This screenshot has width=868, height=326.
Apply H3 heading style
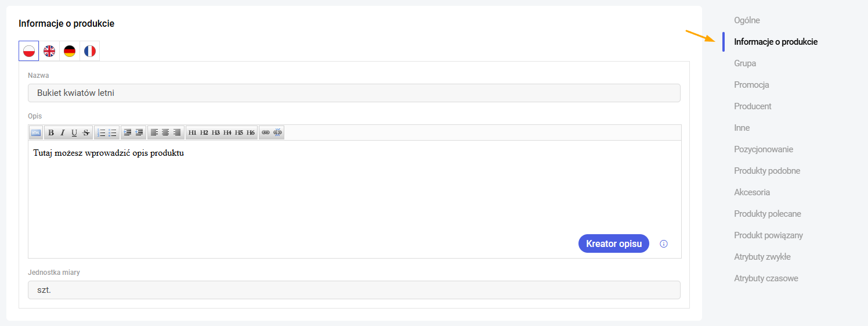coord(216,132)
